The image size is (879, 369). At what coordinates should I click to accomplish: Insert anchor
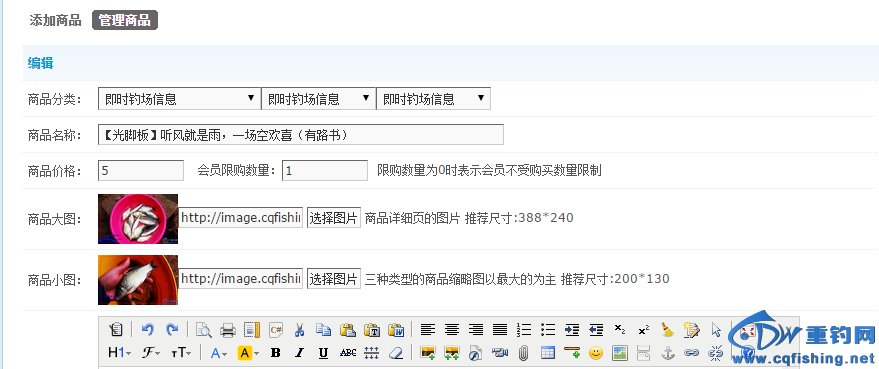pyautogui.click(x=668, y=353)
